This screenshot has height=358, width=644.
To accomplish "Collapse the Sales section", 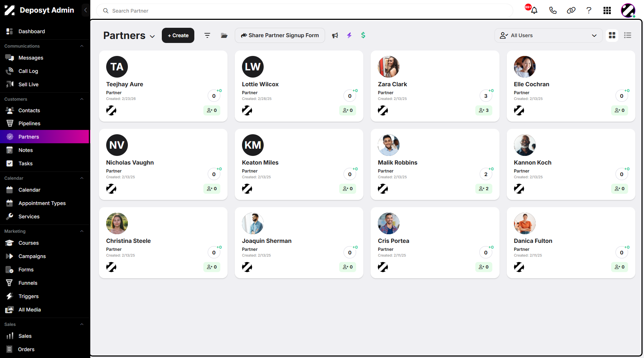I will click(x=82, y=324).
